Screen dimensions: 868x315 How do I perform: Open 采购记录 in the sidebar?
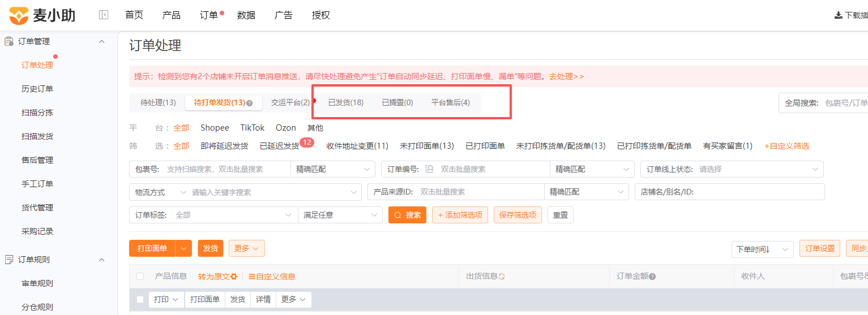coord(37,231)
